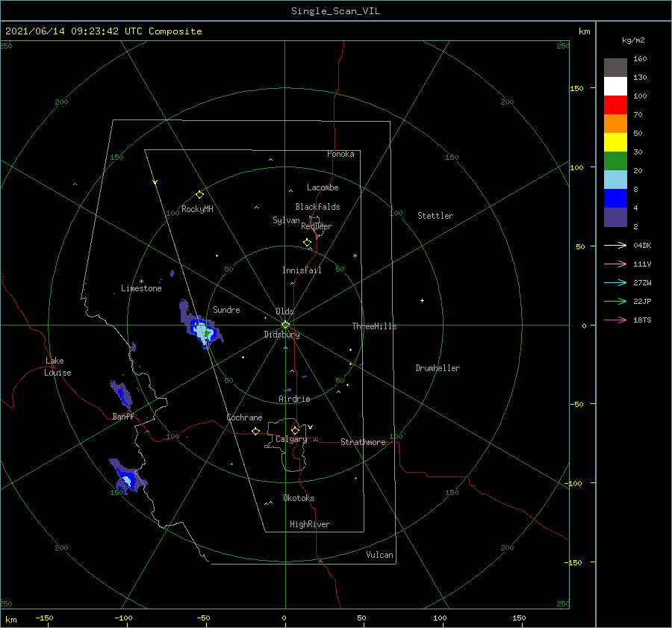
Task: Select the yellow diamond marker below RedDeer
Action: [307, 243]
